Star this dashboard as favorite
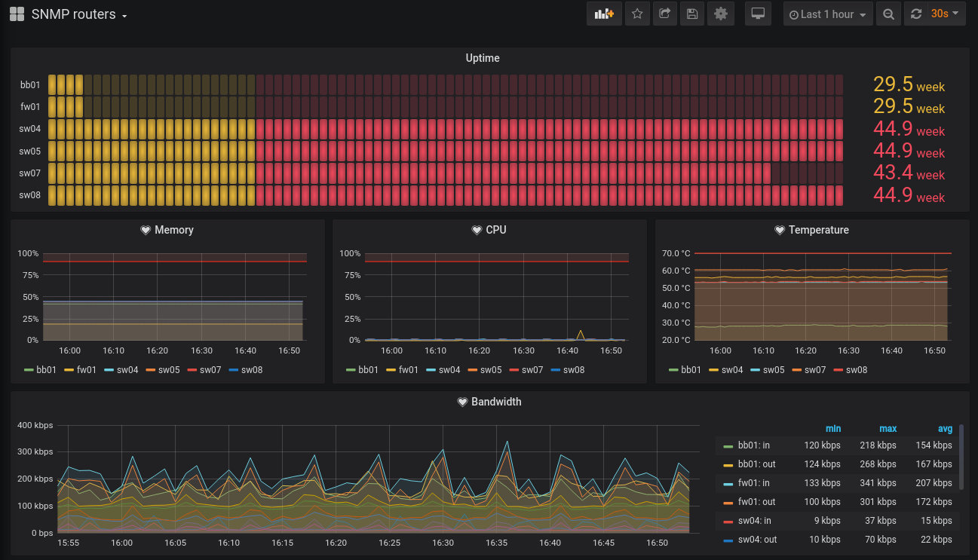978x560 pixels. (637, 14)
